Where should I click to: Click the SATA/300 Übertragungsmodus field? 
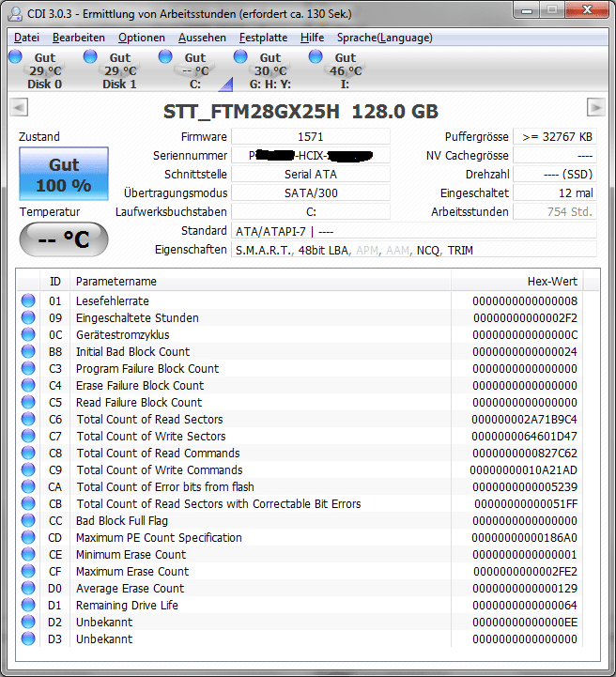(311, 193)
